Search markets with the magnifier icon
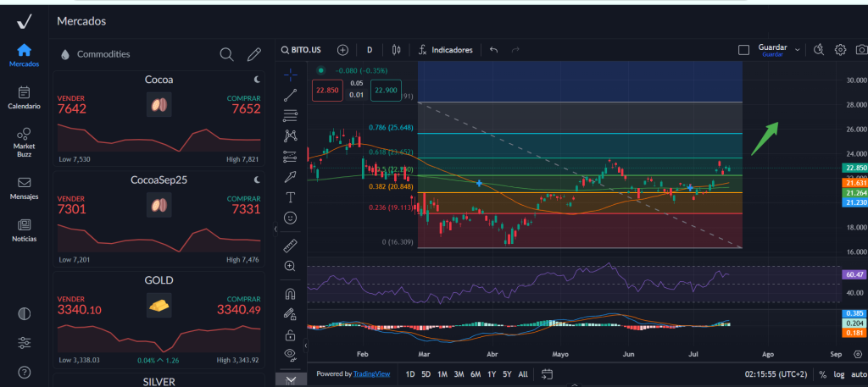Screen dimensions: 868x387 [226, 54]
